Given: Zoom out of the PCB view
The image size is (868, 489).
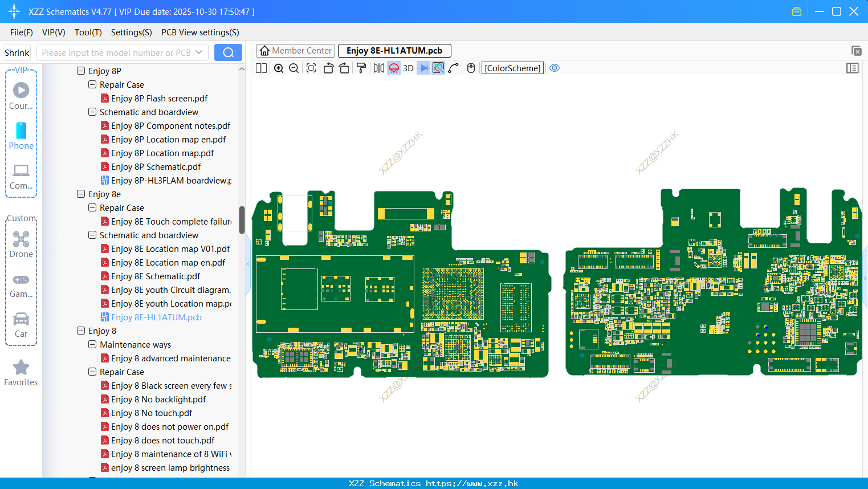Looking at the screenshot, I should coord(294,68).
